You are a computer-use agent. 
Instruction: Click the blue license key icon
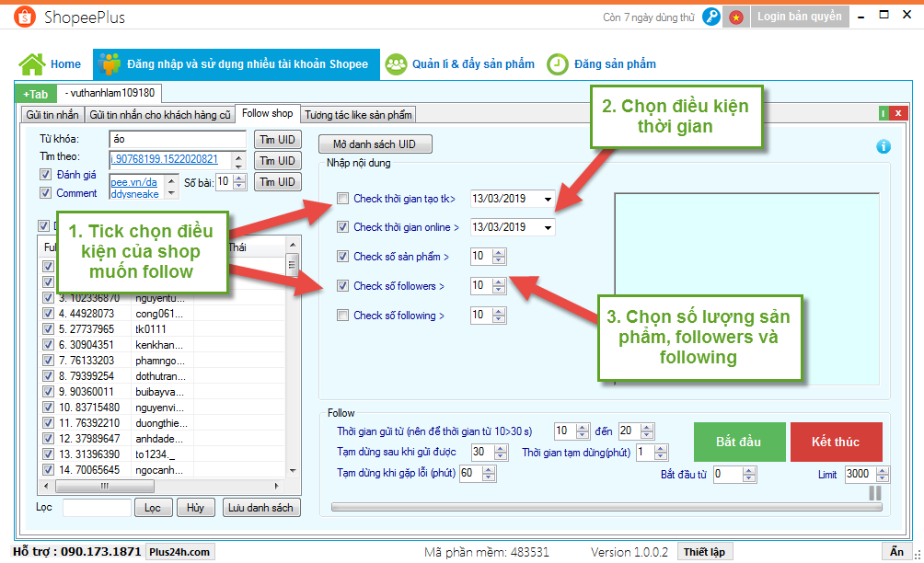tap(710, 17)
